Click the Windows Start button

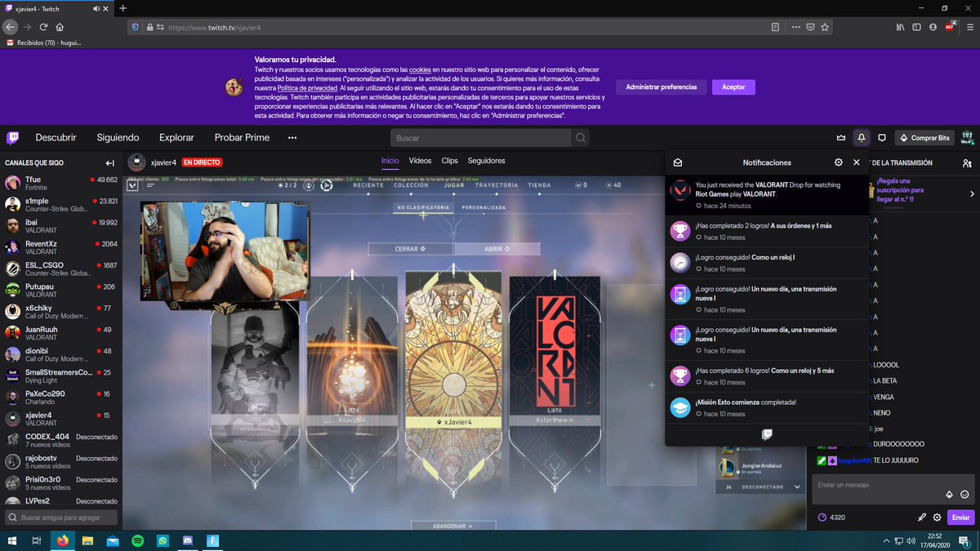pos(11,540)
